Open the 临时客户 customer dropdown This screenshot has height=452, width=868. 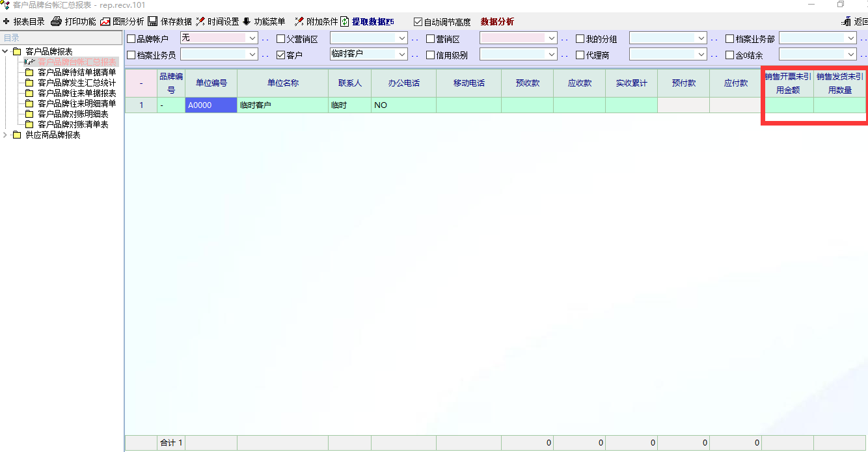402,55
